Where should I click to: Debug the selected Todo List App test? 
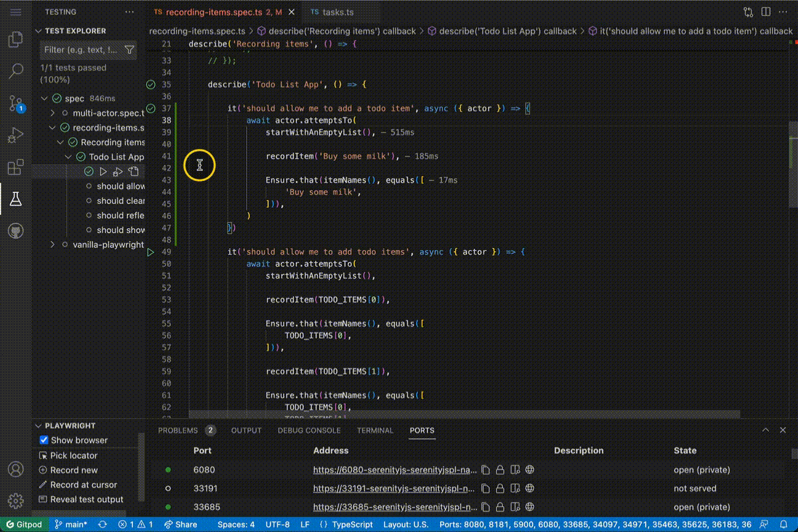tap(119, 171)
